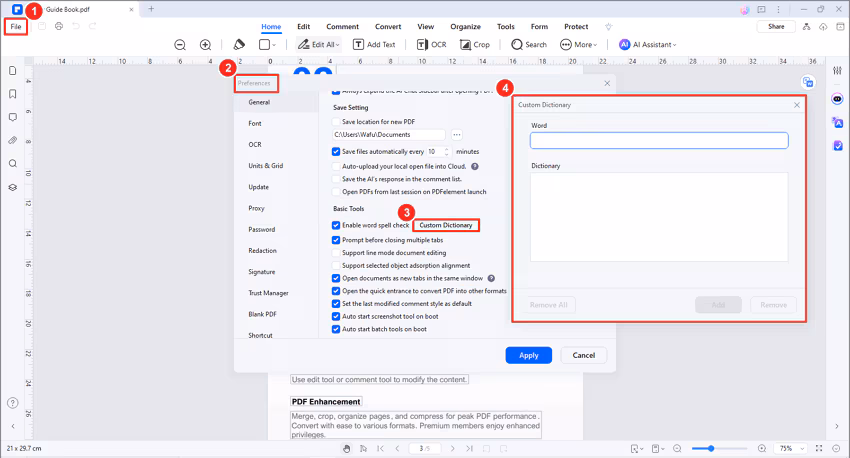Open the properties sliders icon at right sidebar

click(x=838, y=70)
